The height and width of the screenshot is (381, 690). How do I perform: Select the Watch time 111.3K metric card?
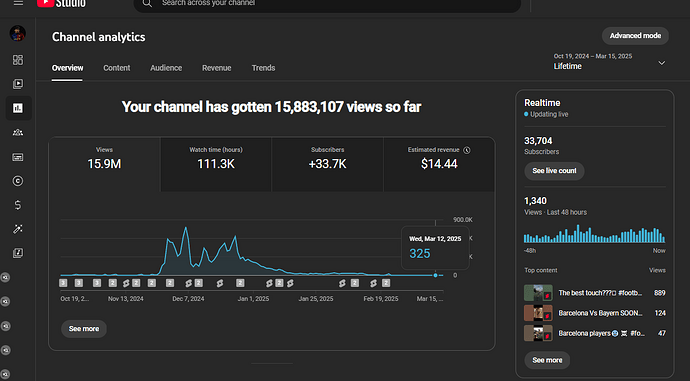pos(216,164)
